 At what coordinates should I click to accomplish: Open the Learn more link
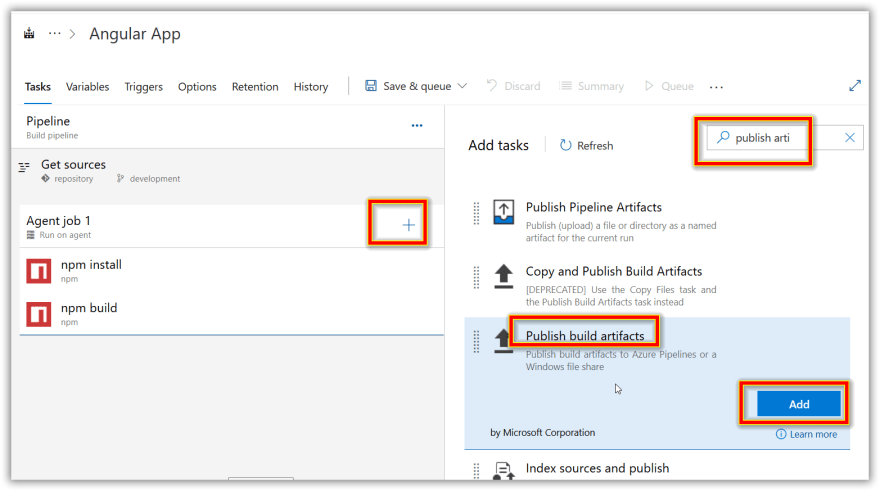[813, 434]
